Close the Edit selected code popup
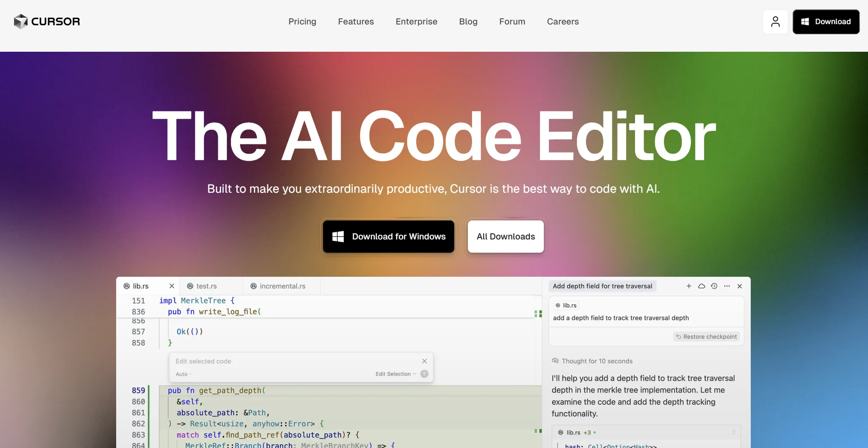 tap(424, 361)
